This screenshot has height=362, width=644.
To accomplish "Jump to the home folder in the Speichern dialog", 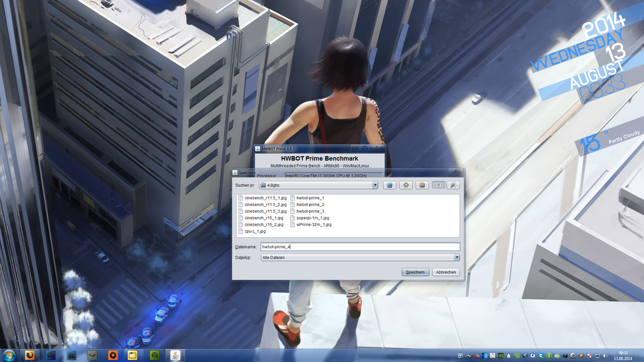I will [406, 185].
